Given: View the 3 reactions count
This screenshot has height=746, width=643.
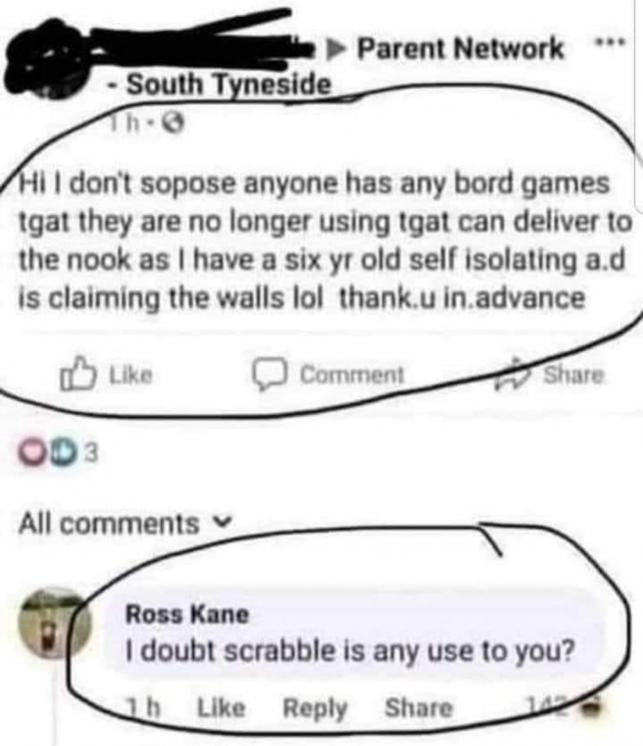Looking at the screenshot, I should click(91, 453).
